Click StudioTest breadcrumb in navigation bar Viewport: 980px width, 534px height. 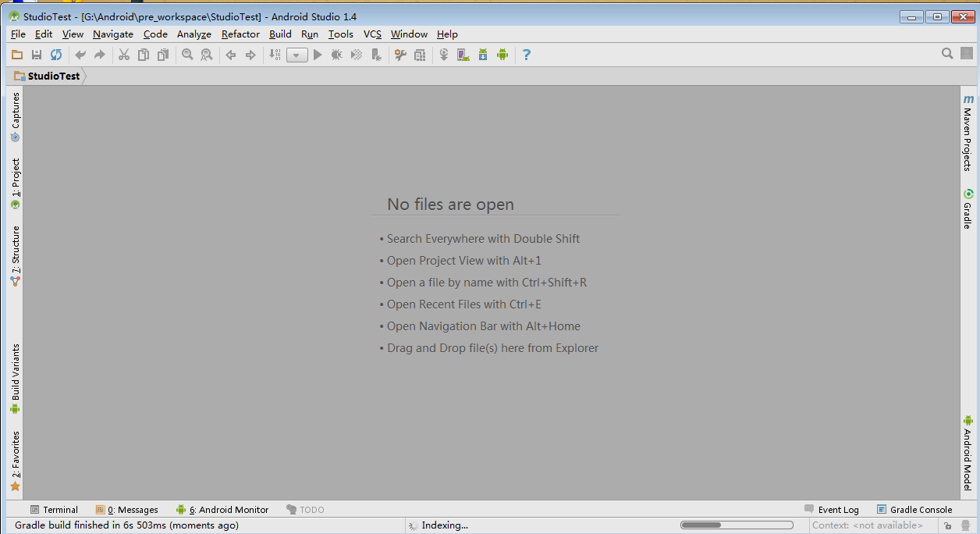coord(47,77)
